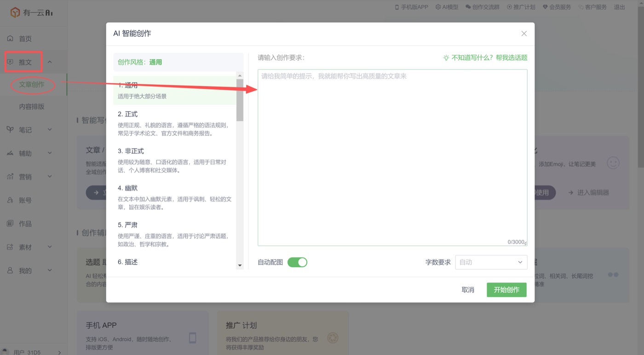644x355 pixels.
Task: Expand the 笔记 sidebar section
Action: [x=50, y=130]
